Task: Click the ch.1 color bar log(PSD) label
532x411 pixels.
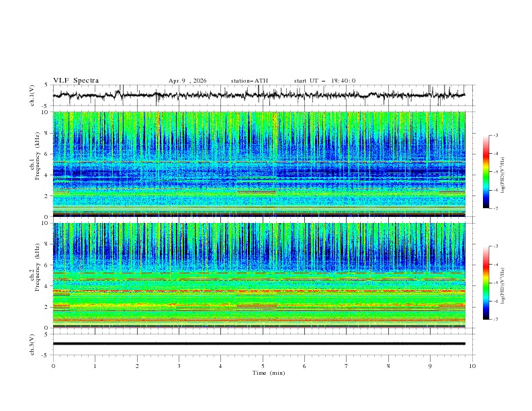Action: point(503,175)
